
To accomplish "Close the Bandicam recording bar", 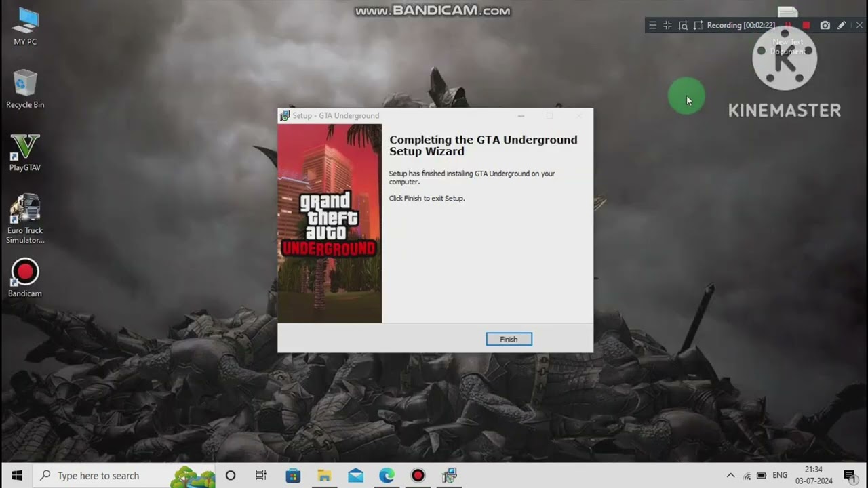I will 859,25.
